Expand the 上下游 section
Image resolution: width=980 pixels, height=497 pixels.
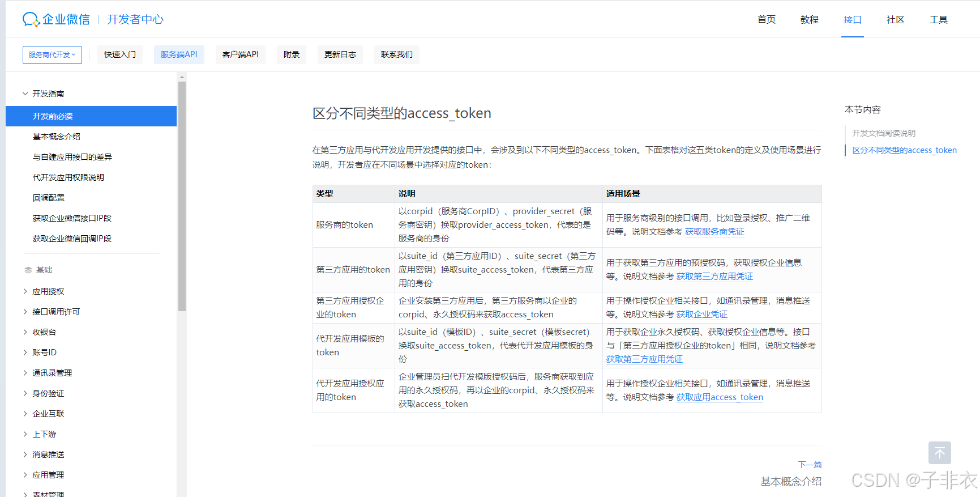tap(25, 434)
